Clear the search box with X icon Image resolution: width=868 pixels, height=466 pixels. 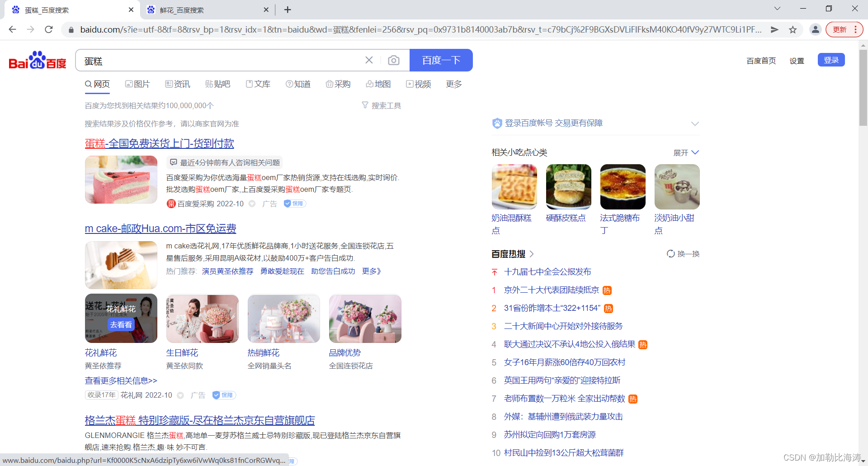coord(369,60)
